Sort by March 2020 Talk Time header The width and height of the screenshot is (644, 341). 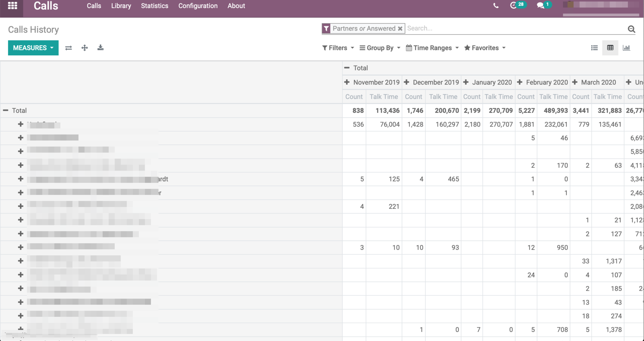[x=608, y=97]
